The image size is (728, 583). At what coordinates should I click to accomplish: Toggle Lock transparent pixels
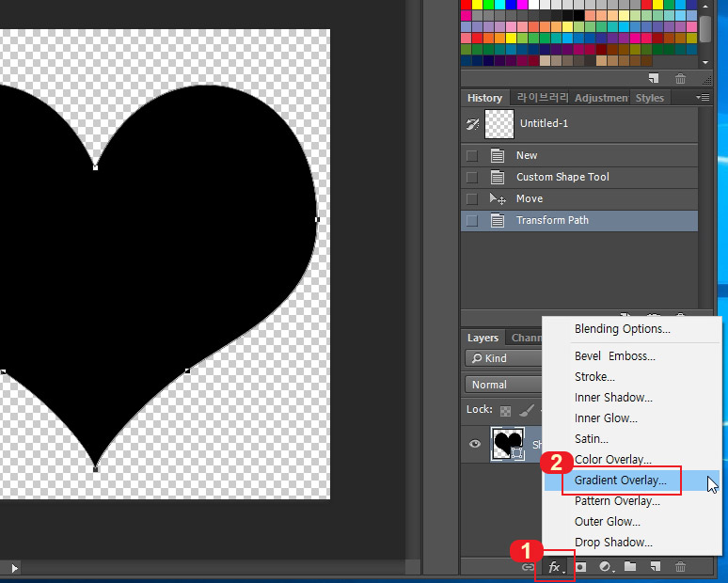pos(505,411)
